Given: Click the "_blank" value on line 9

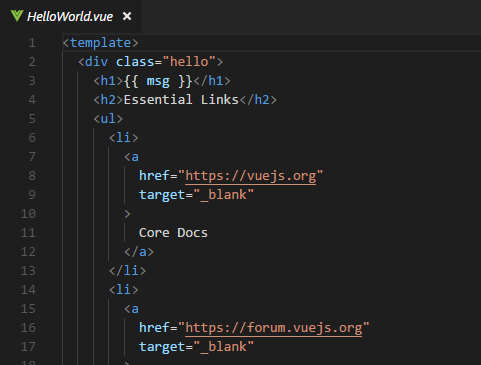Looking at the screenshot, I should [x=224, y=195].
